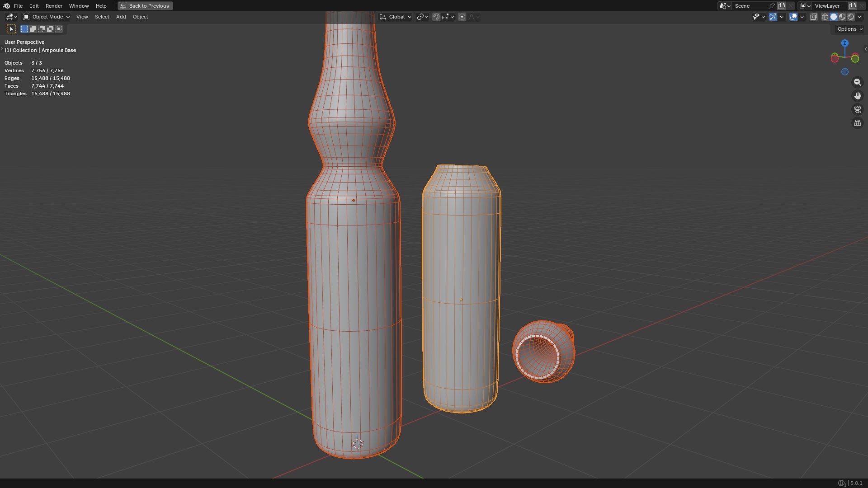Open the viewport Object menu
The width and height of the screenshot is (868, 488).
[140, 17]
